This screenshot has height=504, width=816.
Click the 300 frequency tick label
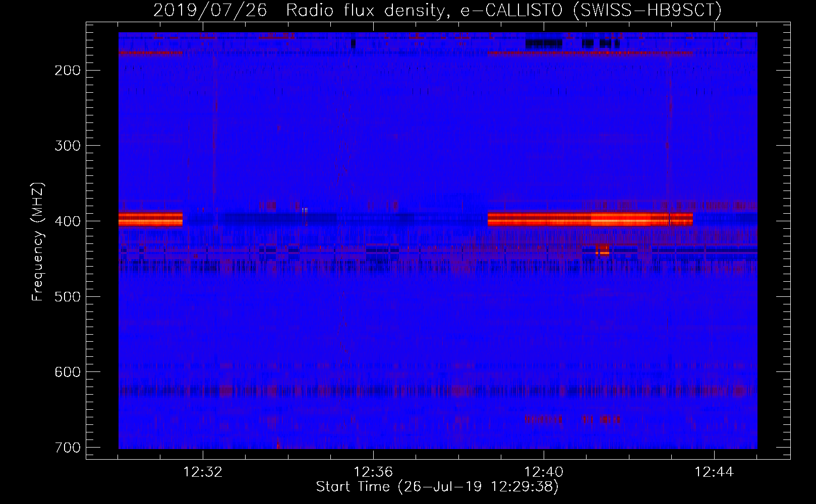pyautogui.click(x=67, y=146)
